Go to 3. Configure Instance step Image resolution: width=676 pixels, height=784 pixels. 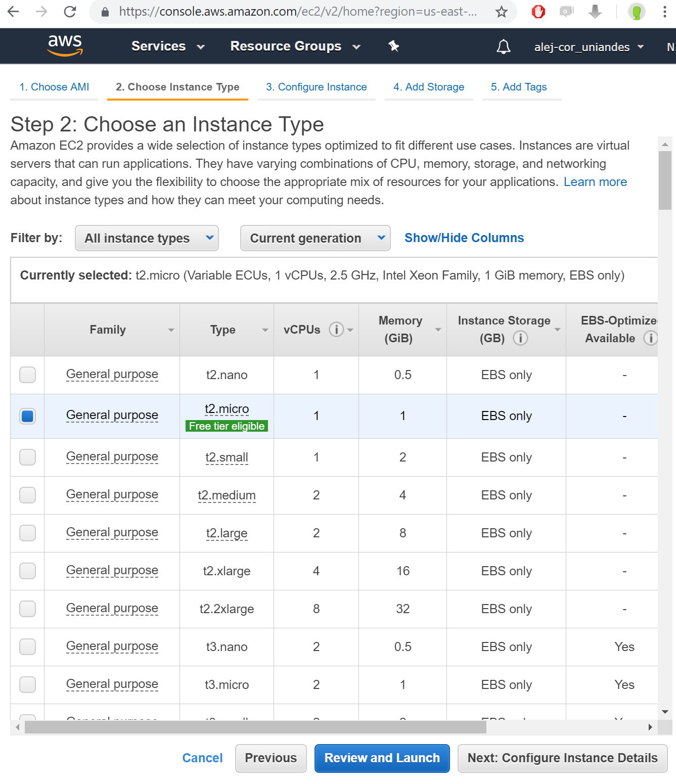317,87
